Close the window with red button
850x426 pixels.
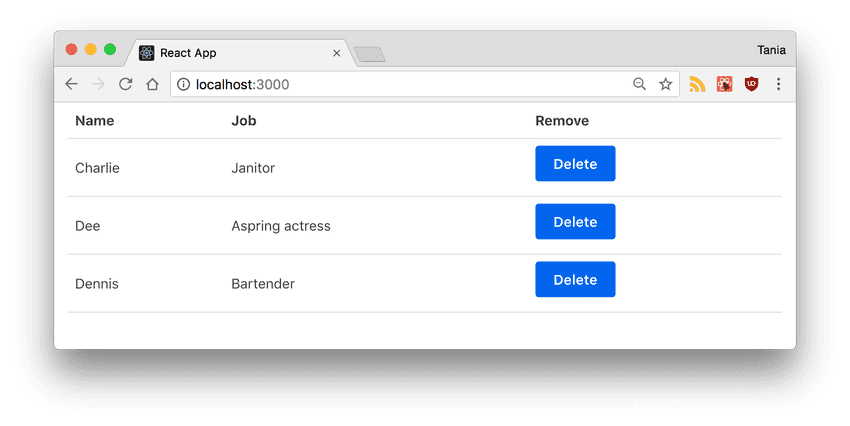(71, 49)
